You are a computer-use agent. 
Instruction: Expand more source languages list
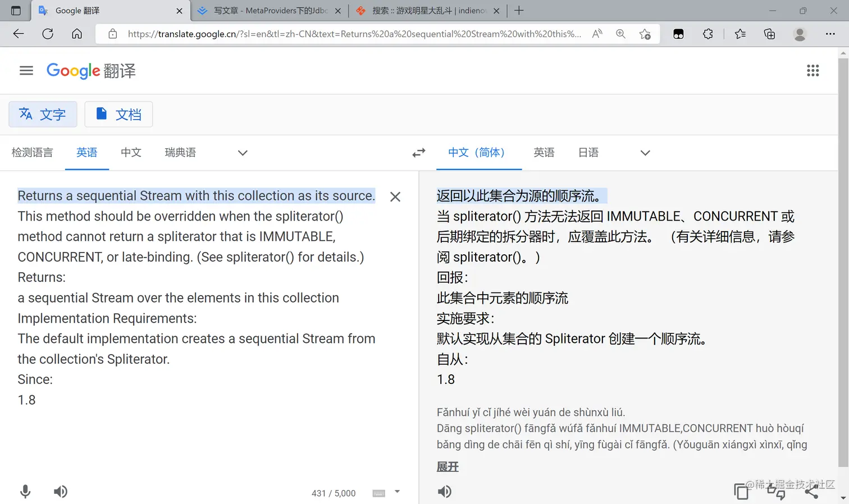tap(243, 153)
